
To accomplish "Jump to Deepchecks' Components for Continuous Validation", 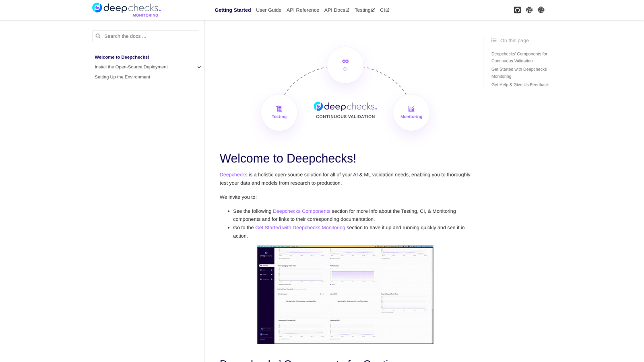I will [519, 58].
